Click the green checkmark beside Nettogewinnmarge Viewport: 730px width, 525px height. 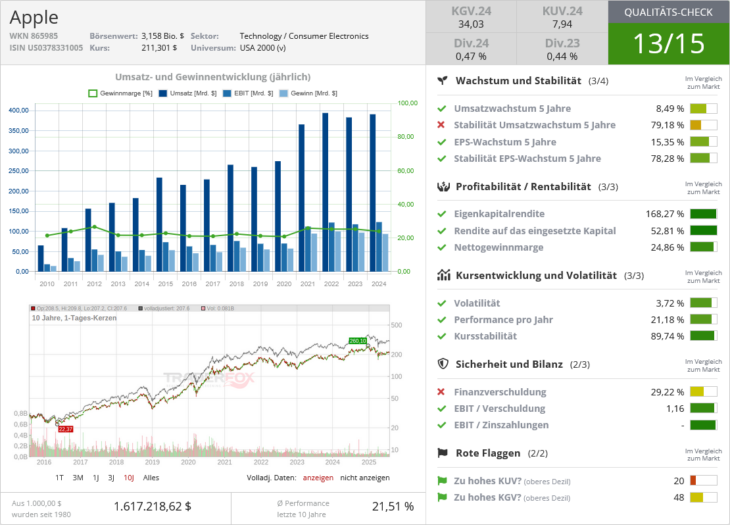click(x=442, y=247)
